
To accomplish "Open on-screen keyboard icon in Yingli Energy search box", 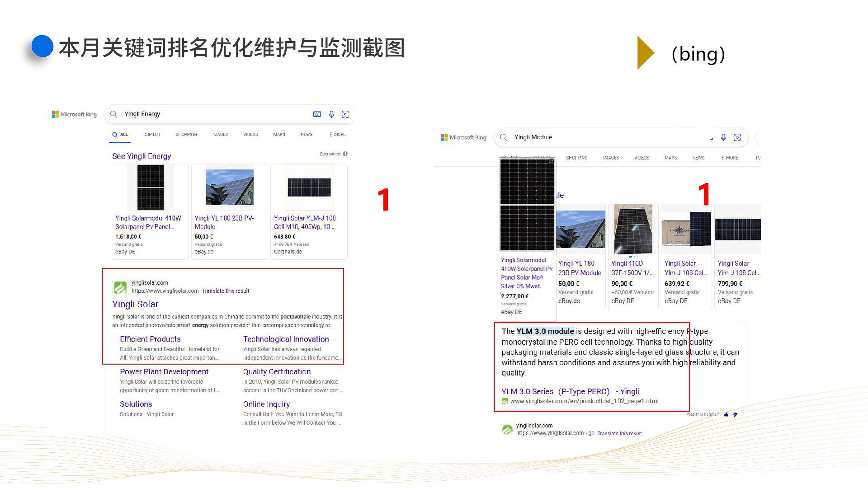I will 317,114.
